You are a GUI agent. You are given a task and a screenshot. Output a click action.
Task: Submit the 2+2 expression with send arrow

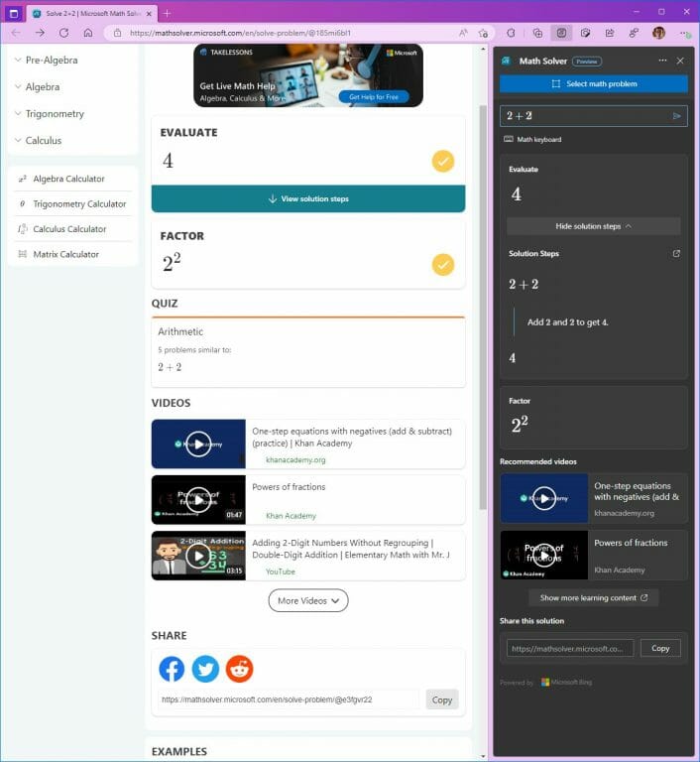pos(676,116)
